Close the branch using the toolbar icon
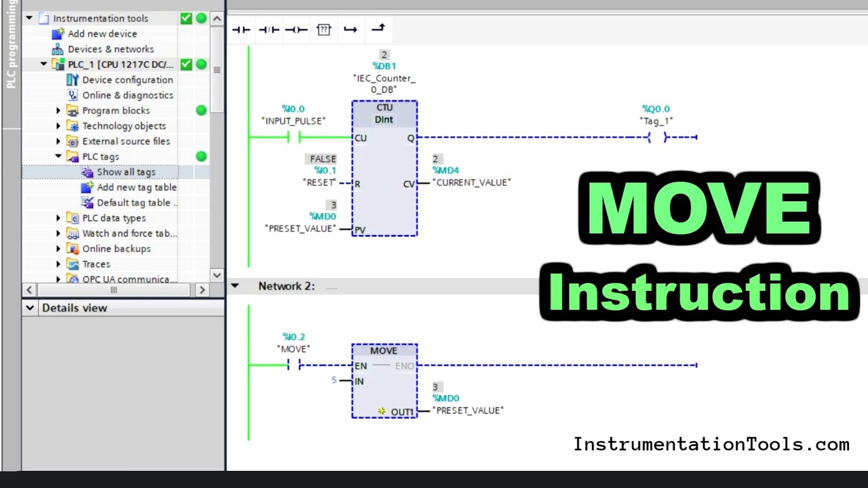868x488 pixels. pos(378,28)
